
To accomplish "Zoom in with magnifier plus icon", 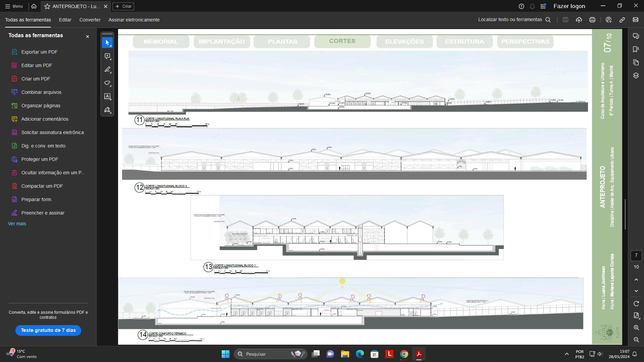I will pyautogui.click(x=636, y=328).
